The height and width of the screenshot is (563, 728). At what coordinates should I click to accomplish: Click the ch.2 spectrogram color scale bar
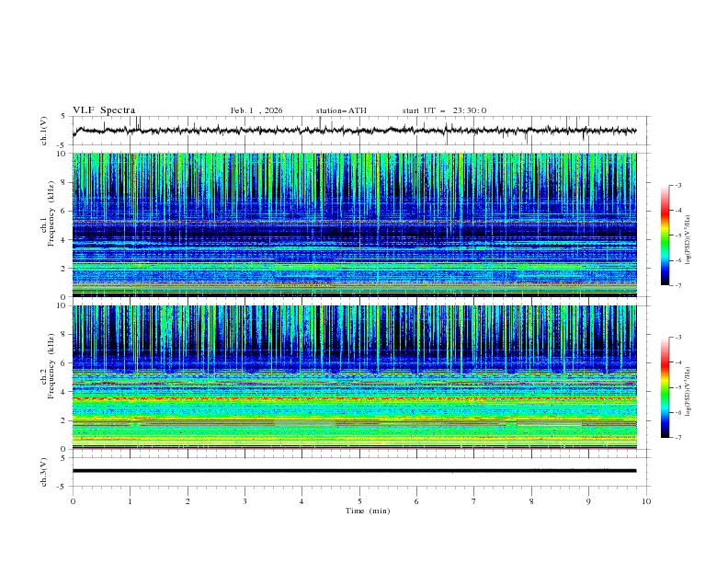(x=665, y=387)
